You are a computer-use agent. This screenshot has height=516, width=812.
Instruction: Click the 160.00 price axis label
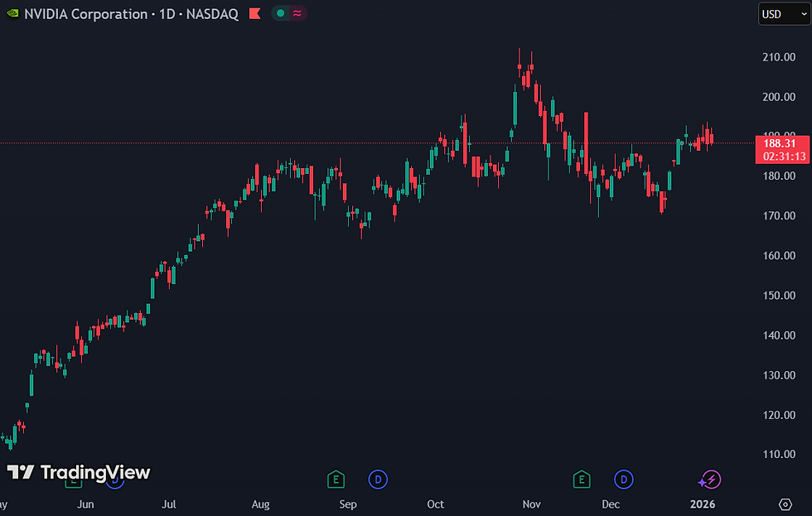[779, 256]
